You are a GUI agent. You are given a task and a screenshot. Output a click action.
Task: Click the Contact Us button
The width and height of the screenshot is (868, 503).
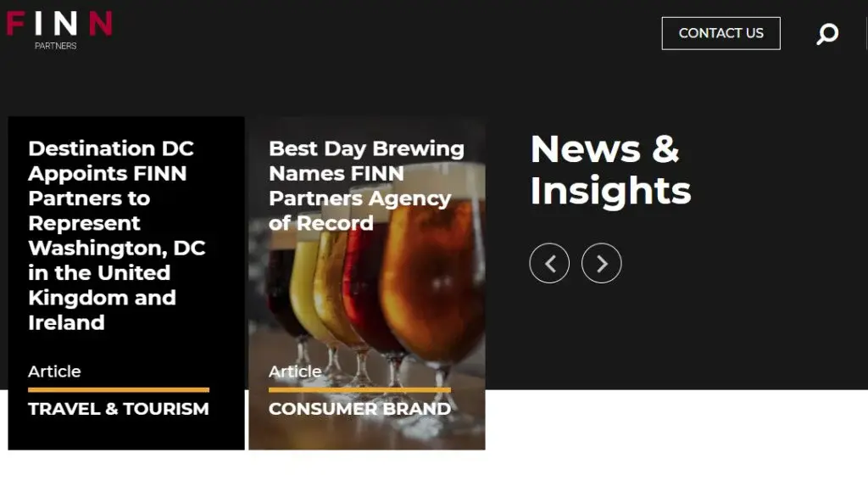click(721, 33)
